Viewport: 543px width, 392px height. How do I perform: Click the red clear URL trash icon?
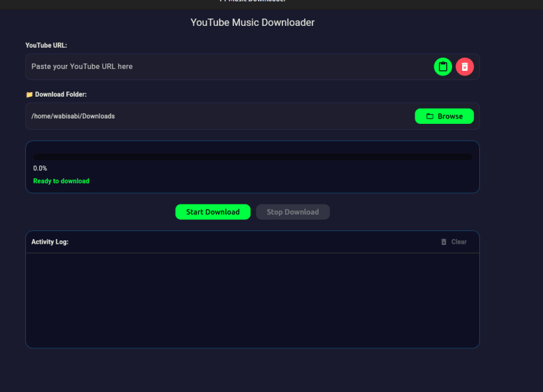pos(464,67)
